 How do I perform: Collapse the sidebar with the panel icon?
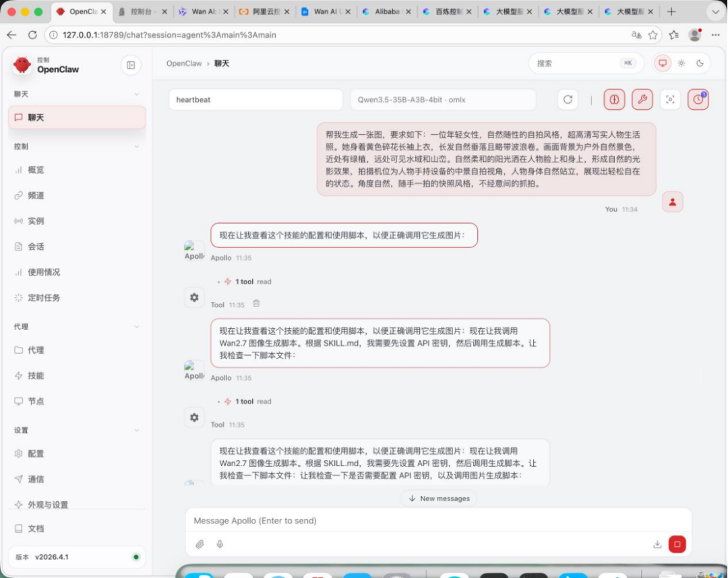pos(131,65)
